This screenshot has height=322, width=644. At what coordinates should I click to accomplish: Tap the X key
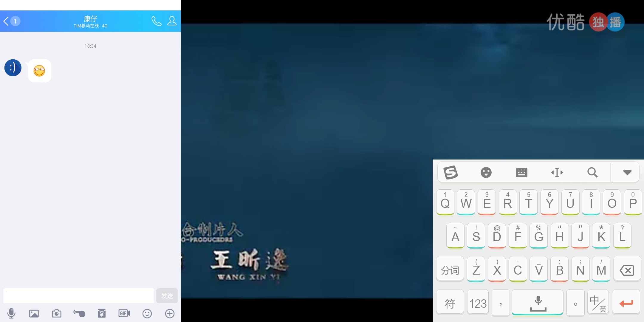[497, 269]
